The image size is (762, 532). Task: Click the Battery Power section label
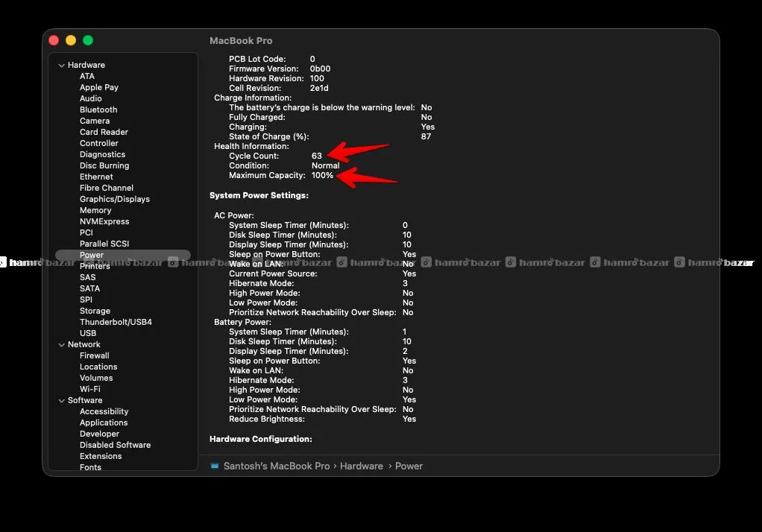click(242, 322)
